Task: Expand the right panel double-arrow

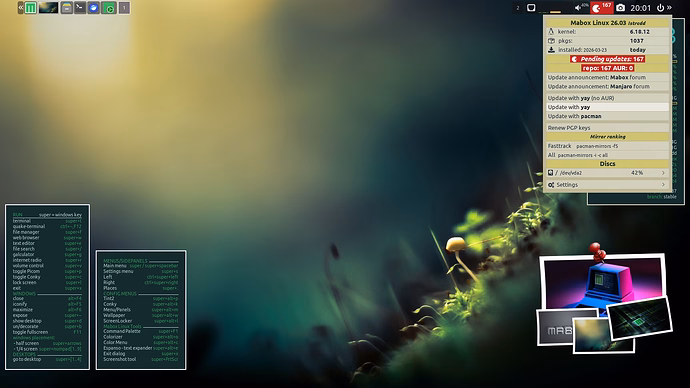Action: click(669, 7)
